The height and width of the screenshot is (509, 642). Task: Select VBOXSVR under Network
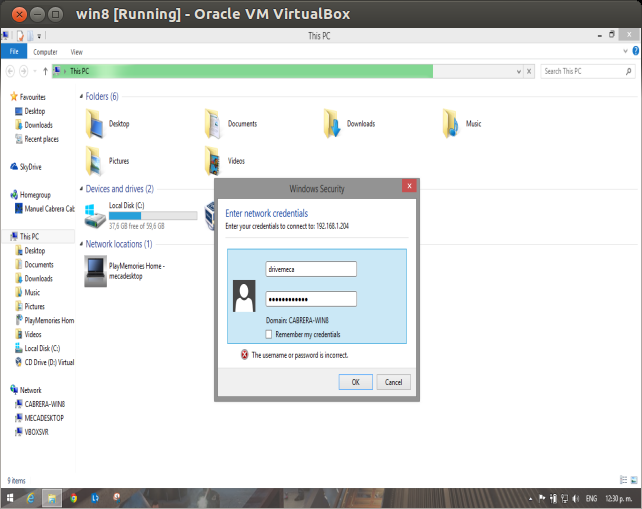coord(32,432)
